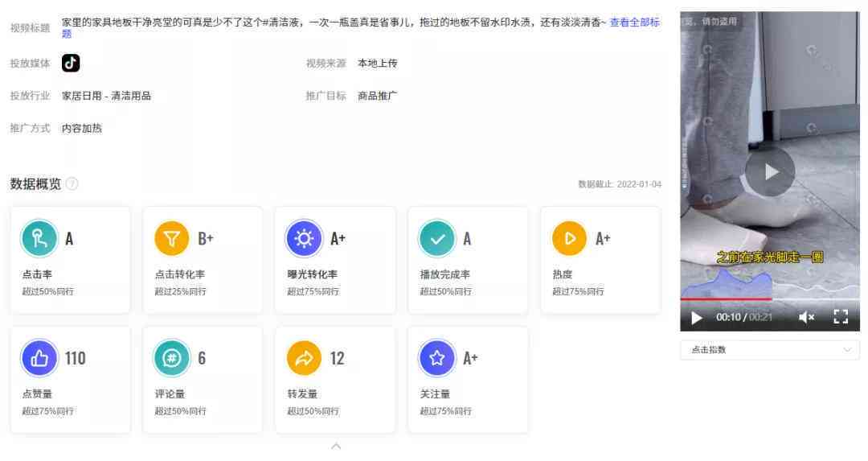Click the 内容加热 promotion method value
The width and height of the screenshot is (868, 461).
(x=82, y=129)
